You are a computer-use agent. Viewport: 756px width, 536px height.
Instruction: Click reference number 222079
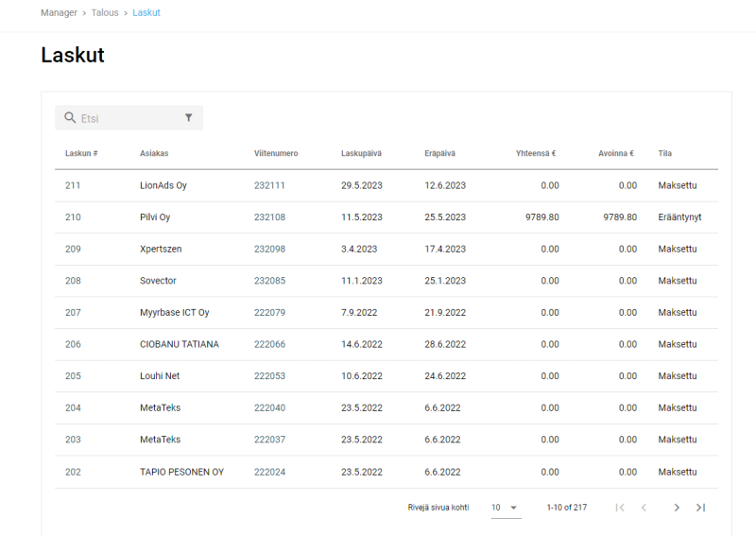coord(269,313)
